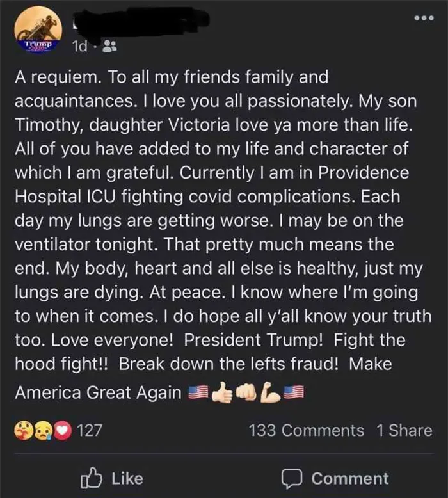Open the 1 Share link
The height and width of the screenshot is (498, 448).
(404, 430)
